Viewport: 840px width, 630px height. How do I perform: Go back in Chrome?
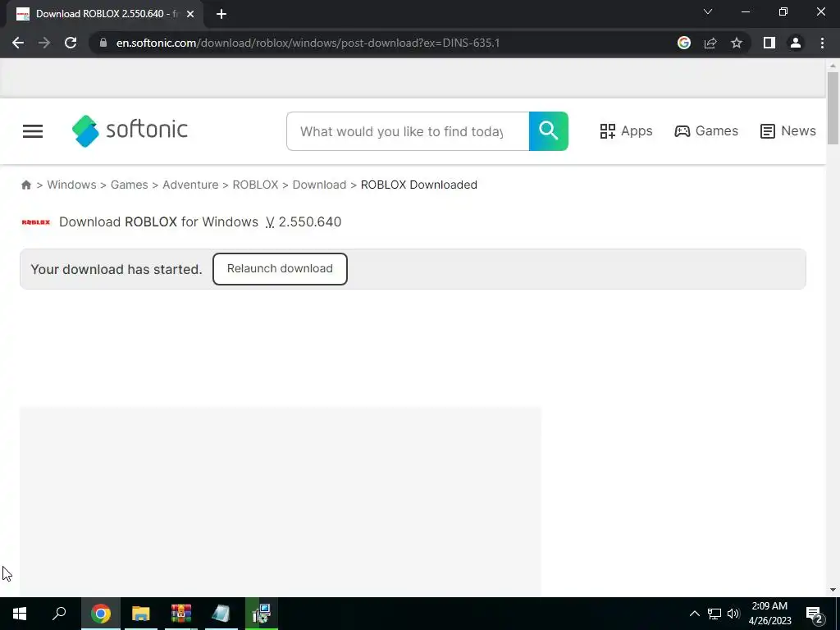[x=18, y=43]
